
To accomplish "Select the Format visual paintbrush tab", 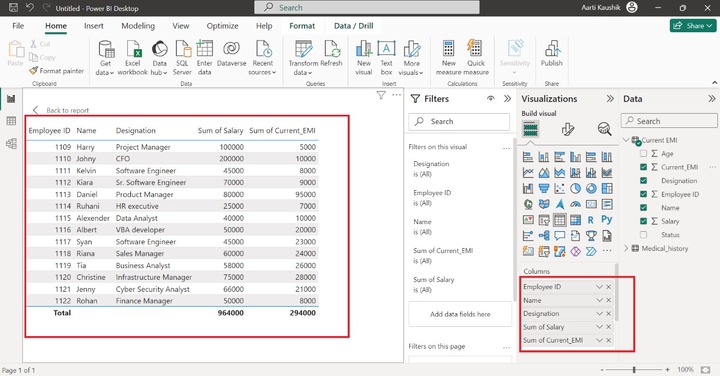I will pos(568,129).
